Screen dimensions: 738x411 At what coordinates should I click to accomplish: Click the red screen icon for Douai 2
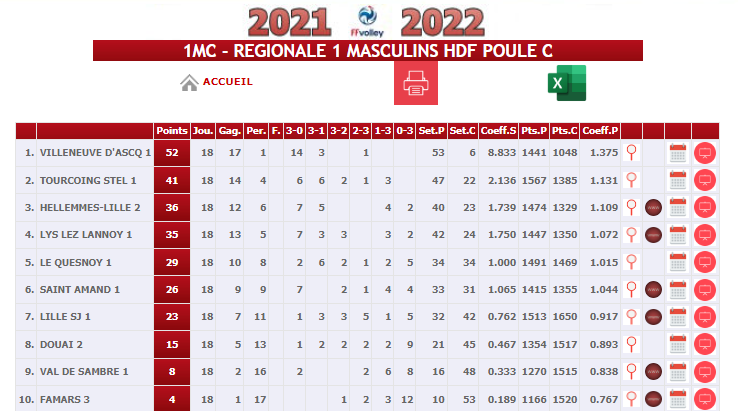(x=705, y=344)
